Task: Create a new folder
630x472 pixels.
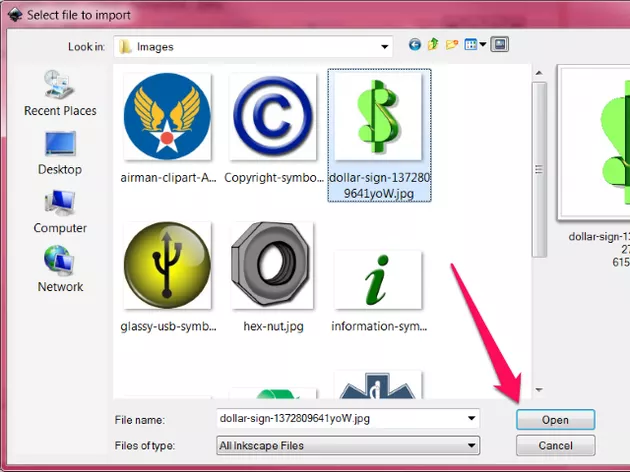Action: pos(451,45)
